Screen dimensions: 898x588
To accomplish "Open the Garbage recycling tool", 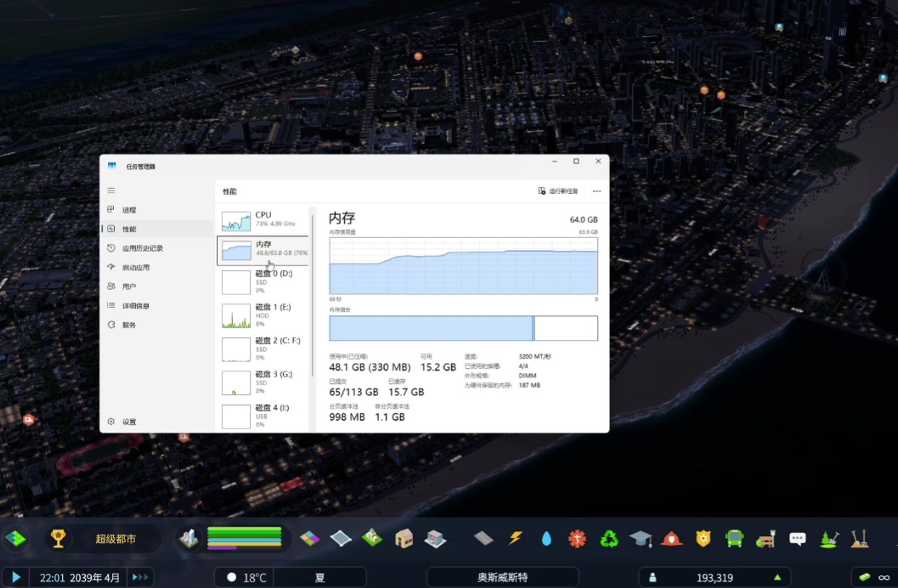I will click(609, 538).
